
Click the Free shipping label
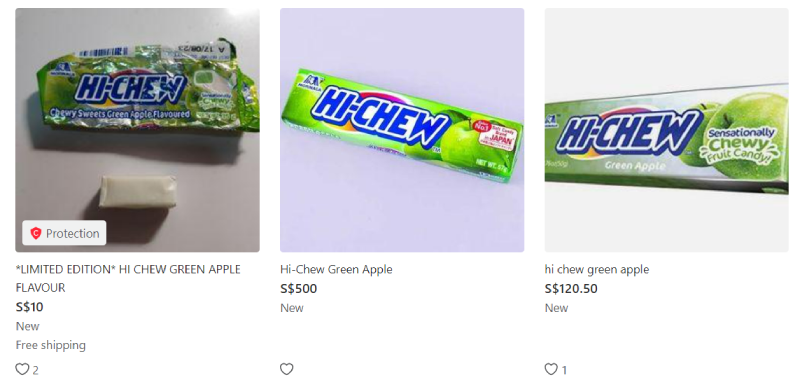pyautogui.click(x=51, y=345)
